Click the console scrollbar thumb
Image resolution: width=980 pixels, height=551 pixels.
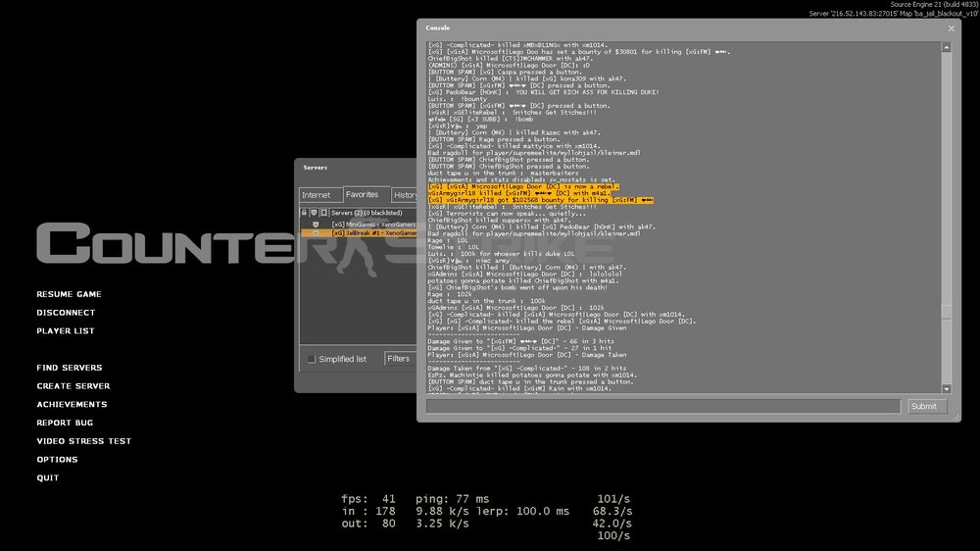tap(947, 312)
